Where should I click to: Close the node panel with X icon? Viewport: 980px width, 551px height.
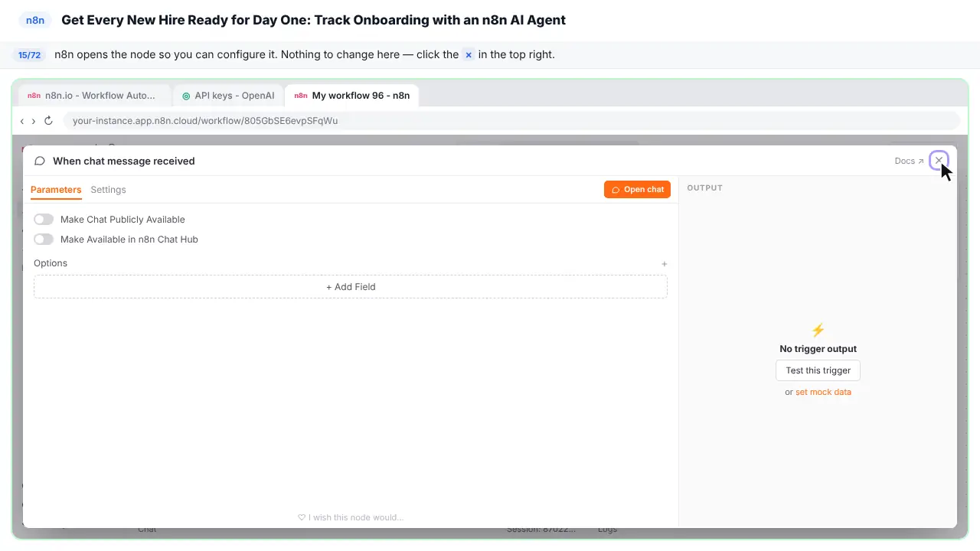pyautogui.click(x=939, y=161)
